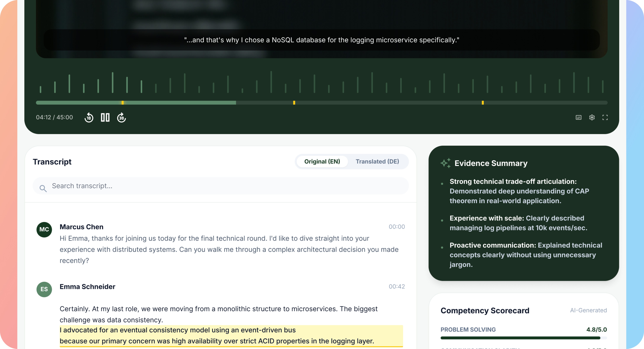Open player settings gear
This screenshot has width=644, height=349.
pyautogui.click(x=592, y=117)
